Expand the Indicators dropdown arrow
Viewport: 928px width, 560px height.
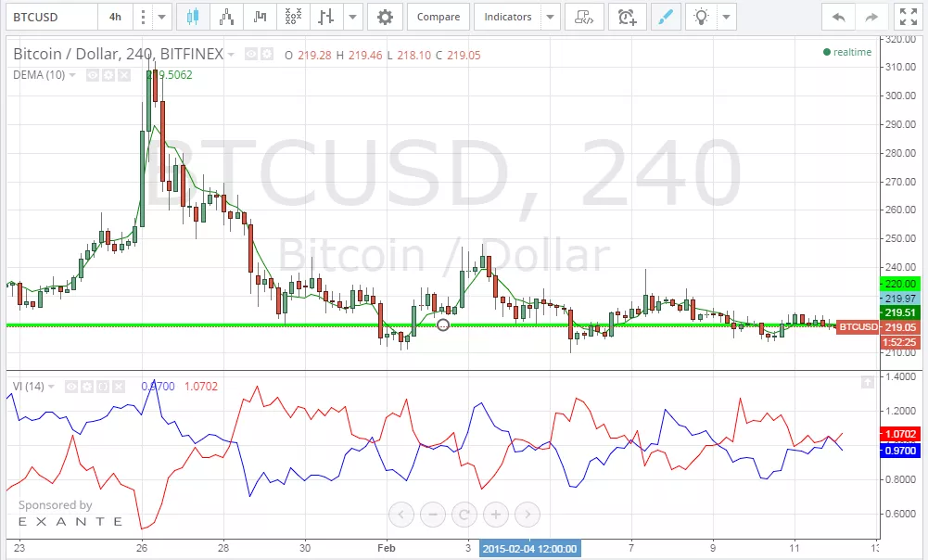point(552,17)
